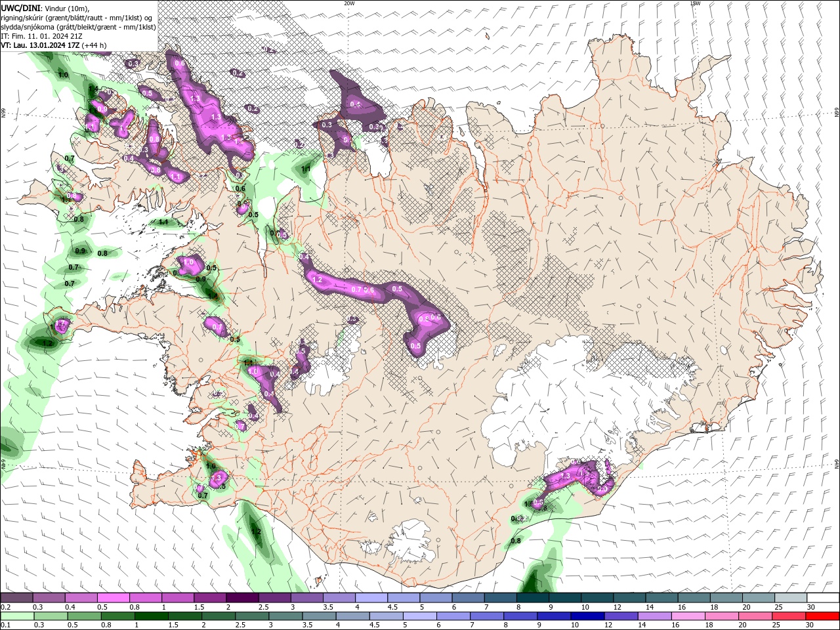Click the 'slydda/snjókoma (grátt/bleikt/grænt - mm/1klst)' line

pyautogui.click(x=78, y=27)
